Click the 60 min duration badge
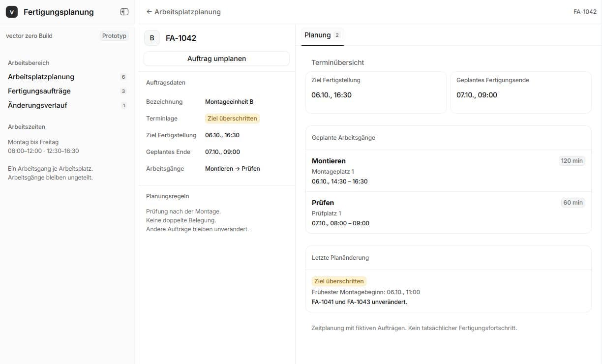This screenshot has height=364, width=602. (573, 203)
